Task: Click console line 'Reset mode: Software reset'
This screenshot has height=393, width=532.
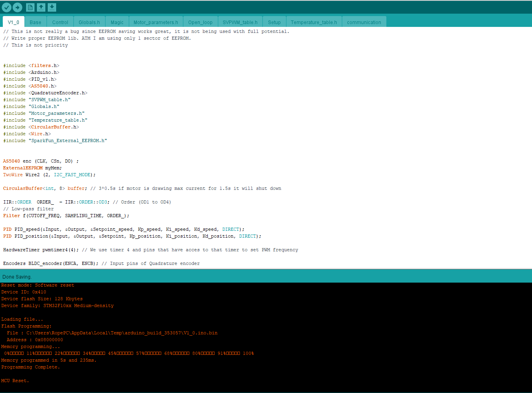Action: coord(38,285)
